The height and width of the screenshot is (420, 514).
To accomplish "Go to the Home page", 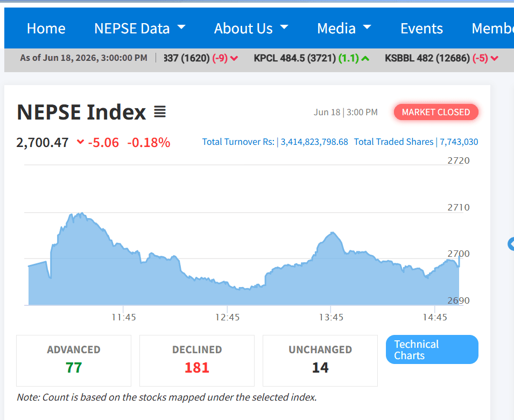I will coord(46,29).
